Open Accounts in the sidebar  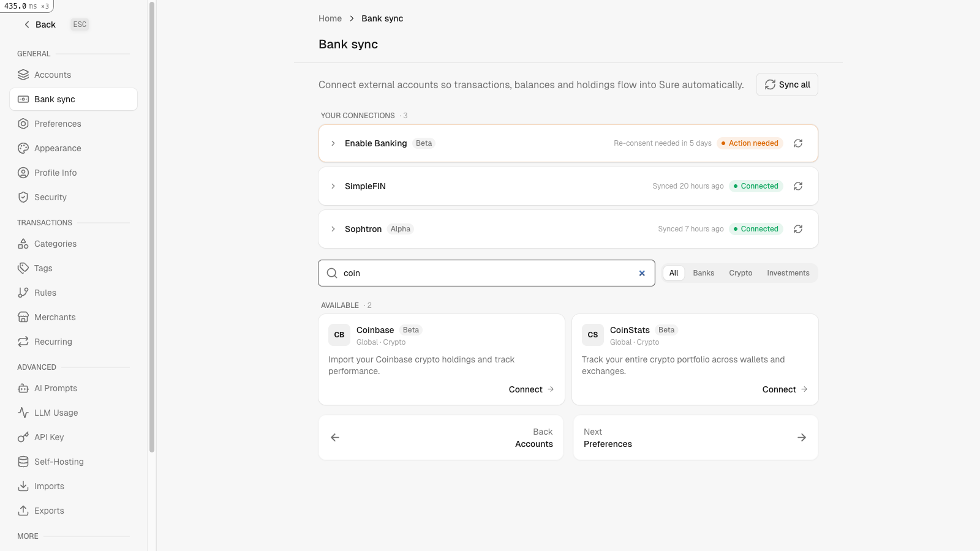73,75
